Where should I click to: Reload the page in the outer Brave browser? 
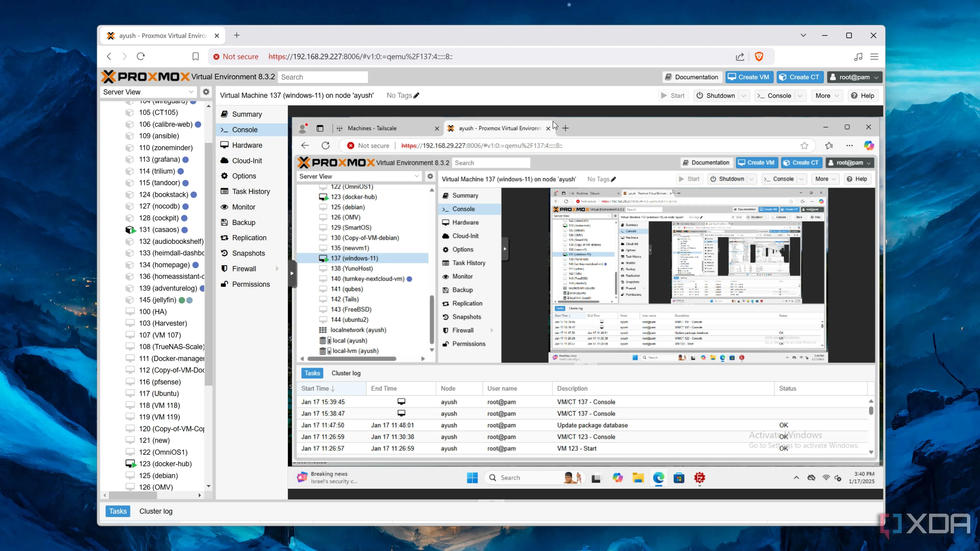click(141, 57)
